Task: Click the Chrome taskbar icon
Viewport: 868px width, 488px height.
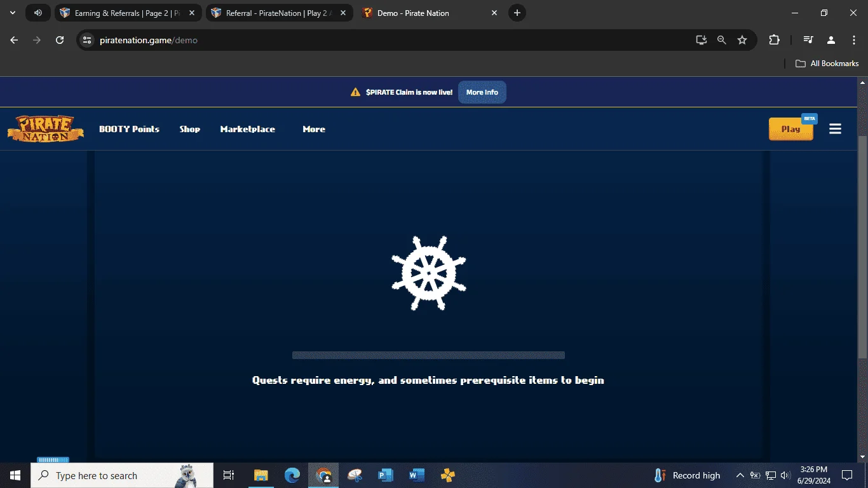Action: (x=324, y=475)
